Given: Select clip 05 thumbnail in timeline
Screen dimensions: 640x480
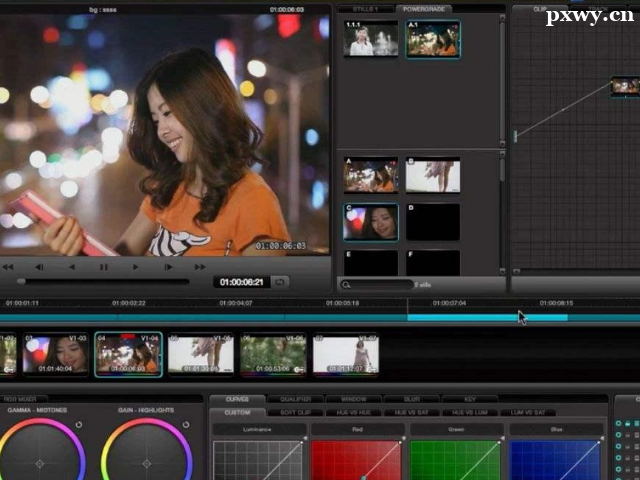Looking at the screenshot, I should click(x=201, y=354).
